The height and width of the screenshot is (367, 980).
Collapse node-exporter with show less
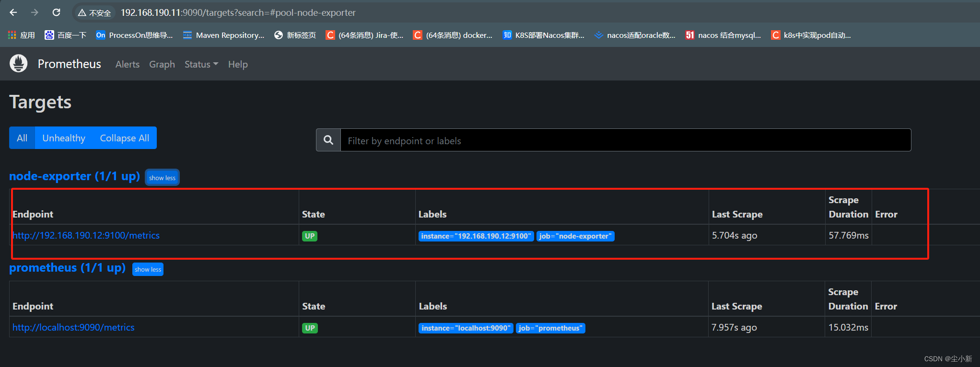(x=162, y=178)
